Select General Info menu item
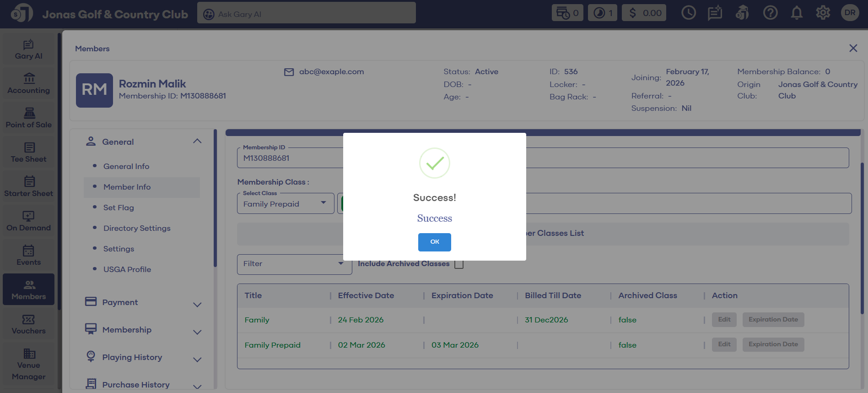 tap(126, 166)
